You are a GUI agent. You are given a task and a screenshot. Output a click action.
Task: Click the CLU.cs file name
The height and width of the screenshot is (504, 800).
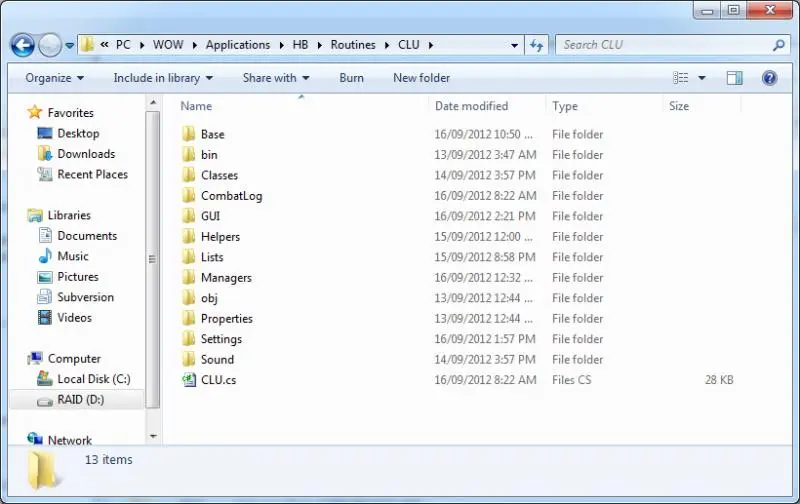tap(218, 380)
